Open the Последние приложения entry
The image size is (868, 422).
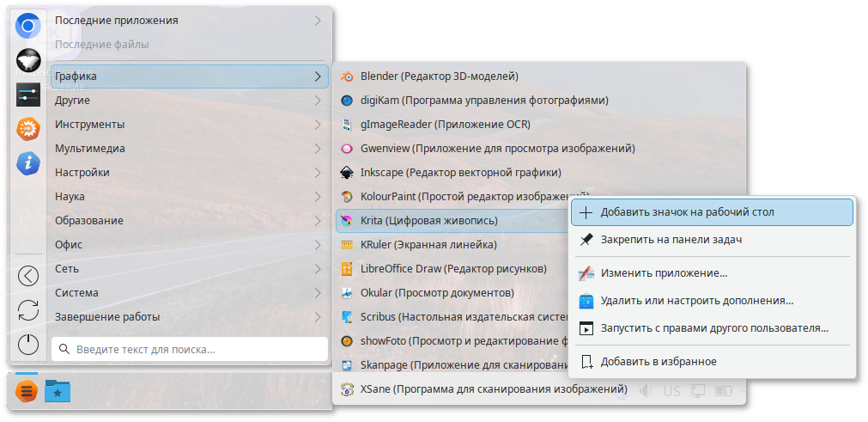coord(190,21)
